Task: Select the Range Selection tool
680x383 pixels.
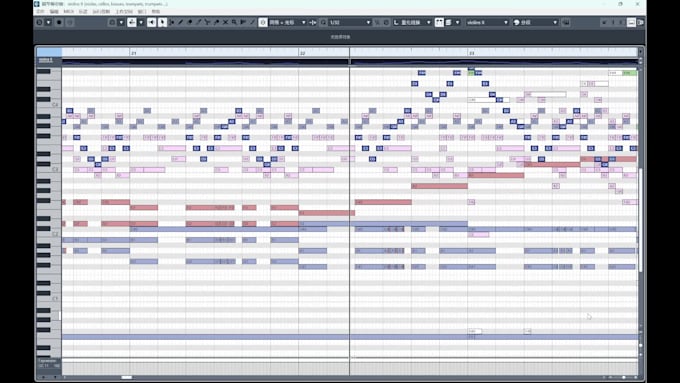Action: pyautogui.click(x=172, y=22)
